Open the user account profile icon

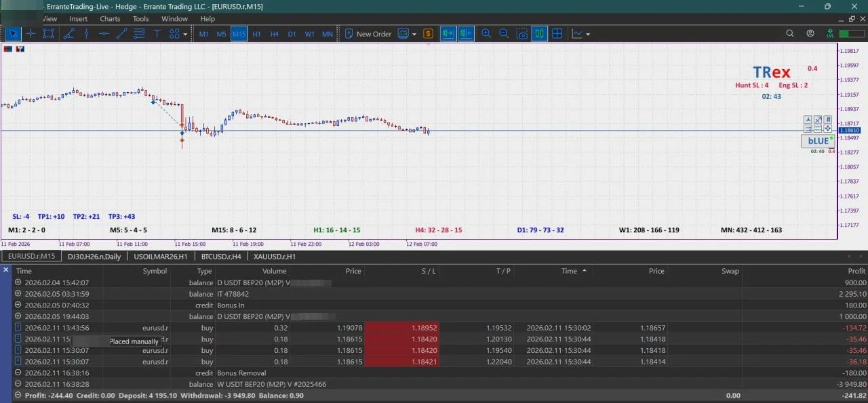(810, 34)
